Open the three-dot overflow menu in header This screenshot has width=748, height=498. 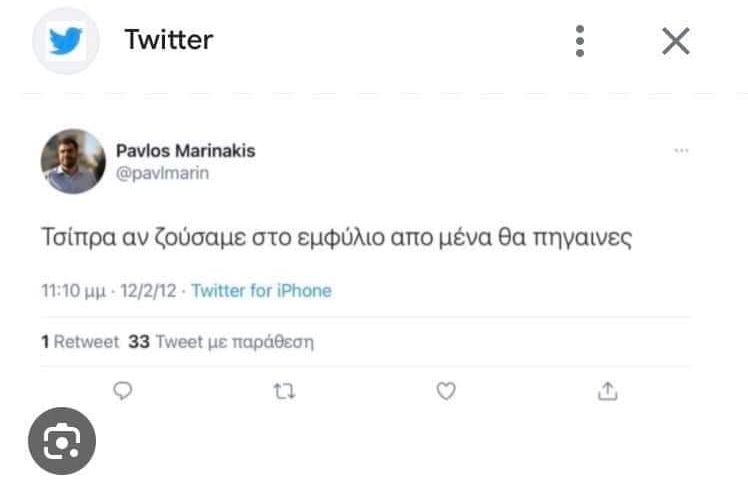click(580, 41)
